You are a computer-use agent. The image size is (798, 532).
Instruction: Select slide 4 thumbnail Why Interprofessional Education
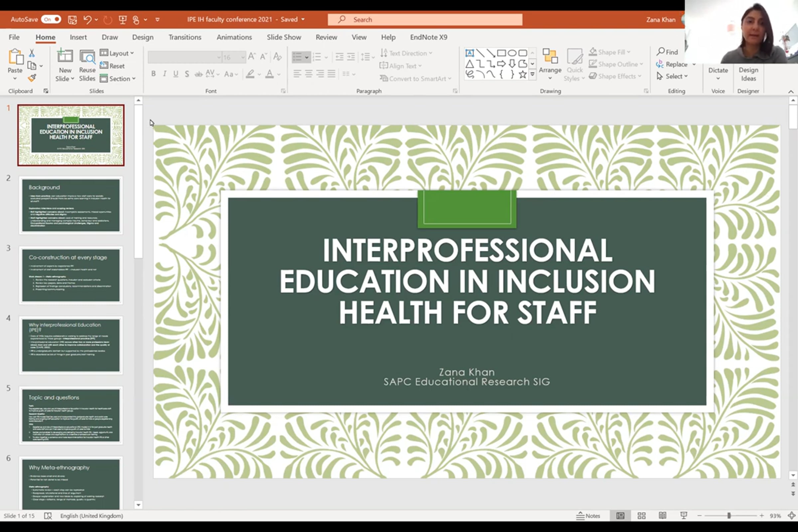coord(70,345)
